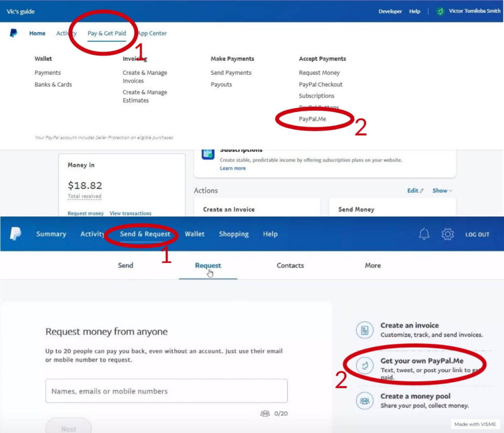Click the PayPal logo beside Summary

click(15, 234)
